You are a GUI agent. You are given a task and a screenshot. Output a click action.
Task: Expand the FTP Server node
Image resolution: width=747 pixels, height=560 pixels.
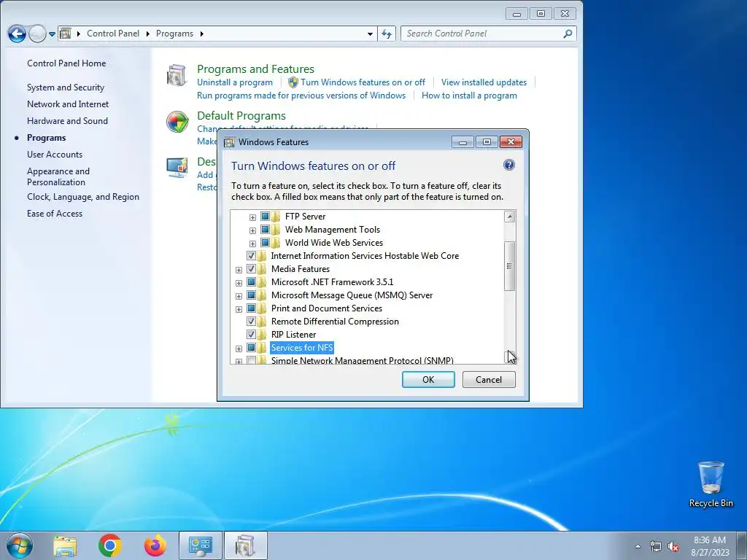coord(252,217)
